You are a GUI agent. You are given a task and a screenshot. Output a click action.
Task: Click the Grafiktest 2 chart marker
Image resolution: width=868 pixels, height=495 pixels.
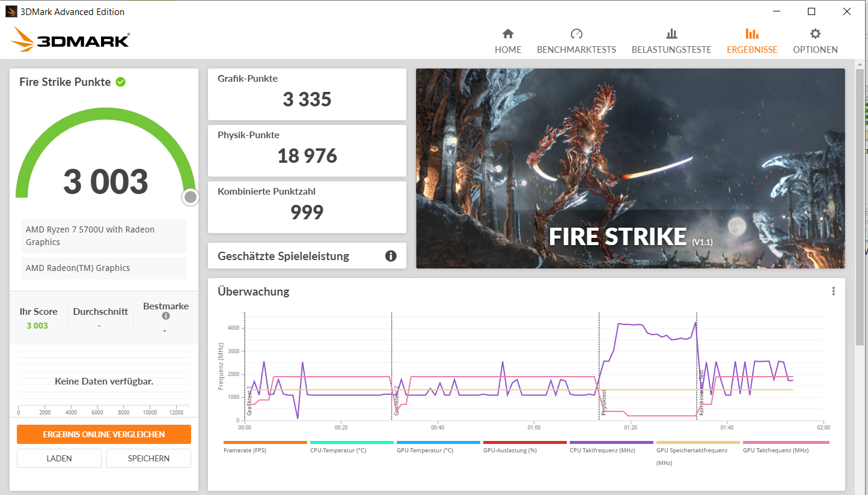point(397,401)
